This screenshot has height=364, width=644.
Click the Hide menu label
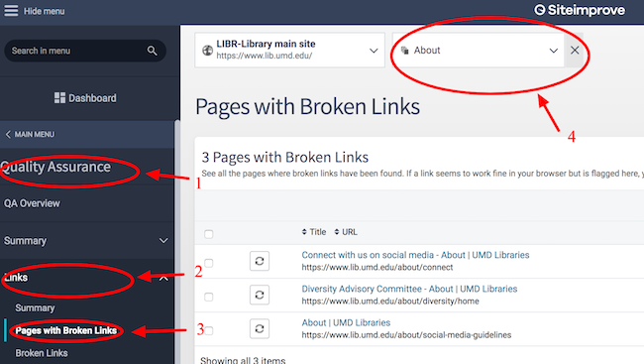pos(44,11)
